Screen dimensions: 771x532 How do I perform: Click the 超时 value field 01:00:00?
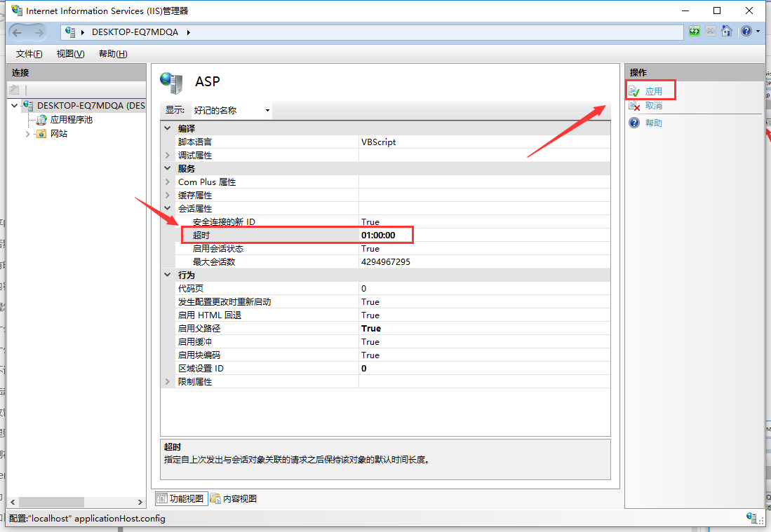pos(379,236)
